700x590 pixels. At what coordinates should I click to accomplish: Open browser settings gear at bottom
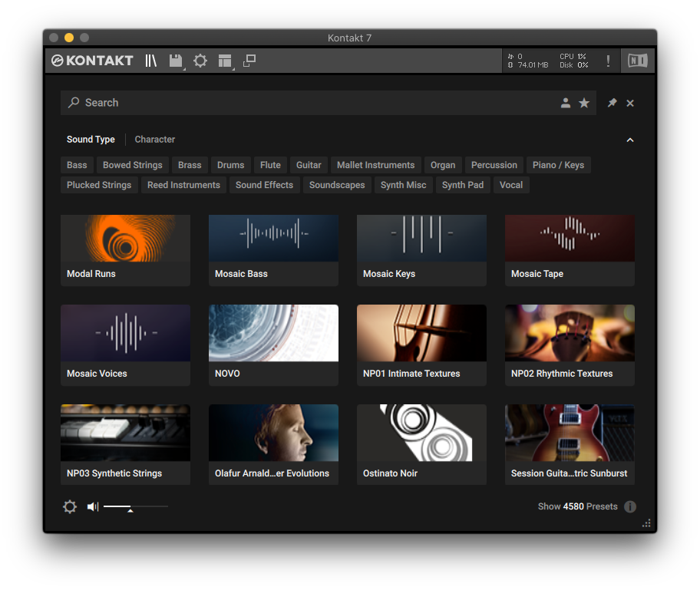(x=70, y=507)
